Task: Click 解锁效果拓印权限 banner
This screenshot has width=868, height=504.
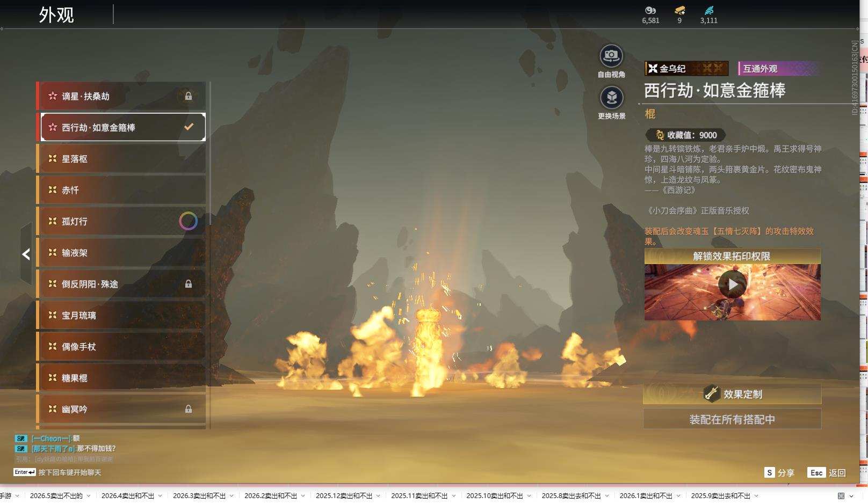Action: (732, 256)
